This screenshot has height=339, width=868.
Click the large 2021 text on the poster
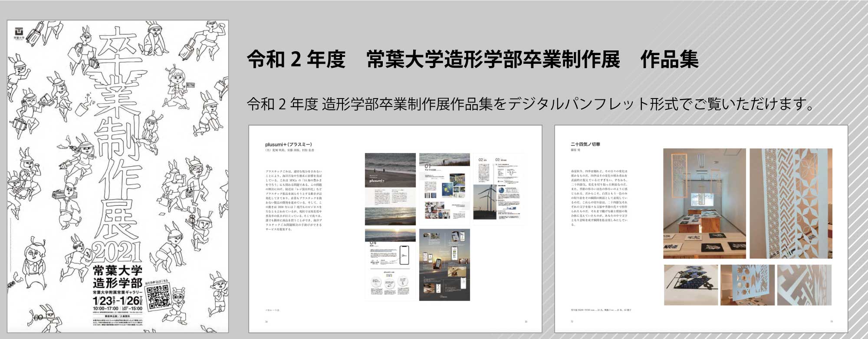[x=117, y=251]
